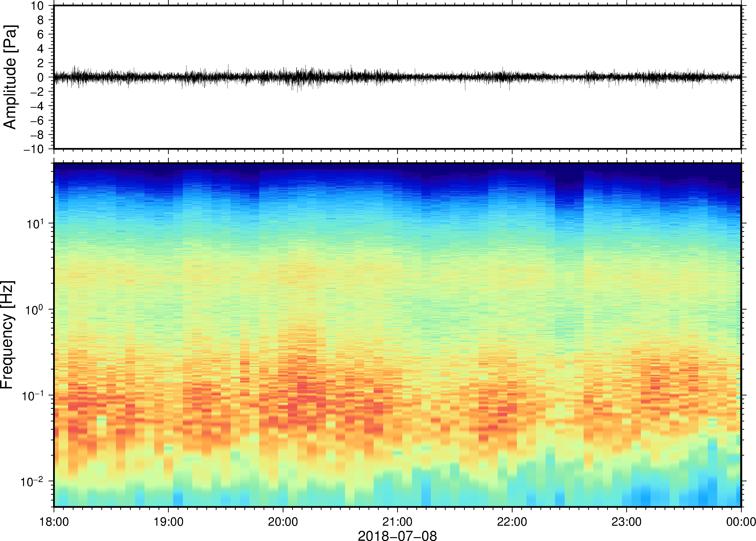756x541 pixels.
Task: Click the 'Amplitude [Pa]' axis label
Action: [10, 77]
